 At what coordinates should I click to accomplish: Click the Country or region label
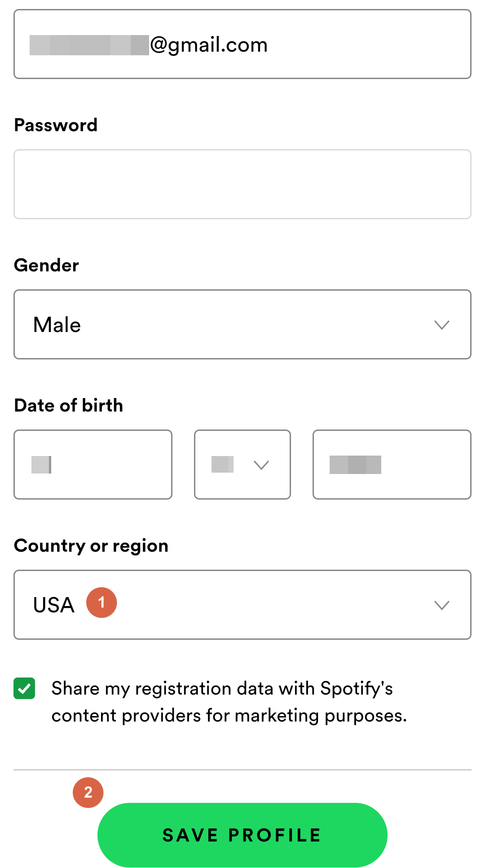pyautogui.click(x=91, y=546)
